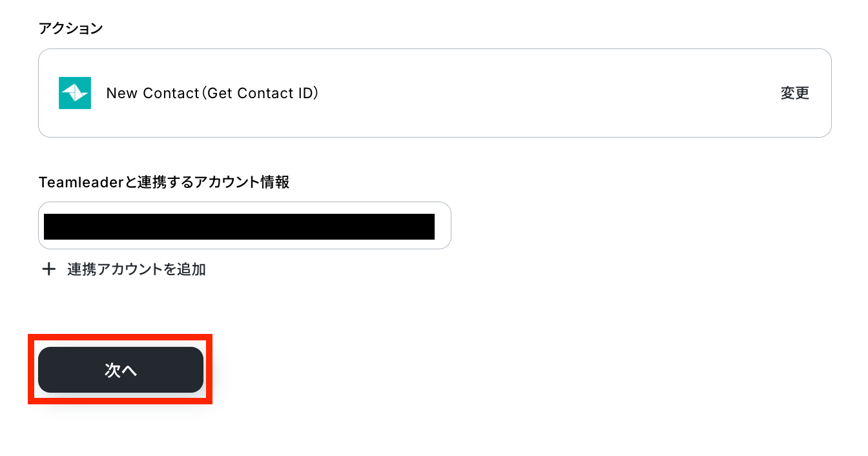Go to next step with dark 次へ button
The height and width of the screenshot is (456, 868).
[x=121, y=370]
